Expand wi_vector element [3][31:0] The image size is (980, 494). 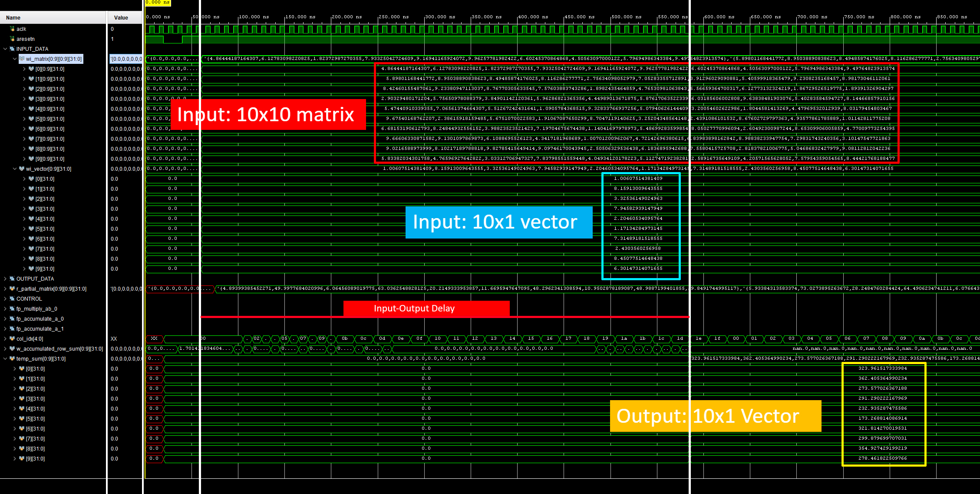(24, 209)
